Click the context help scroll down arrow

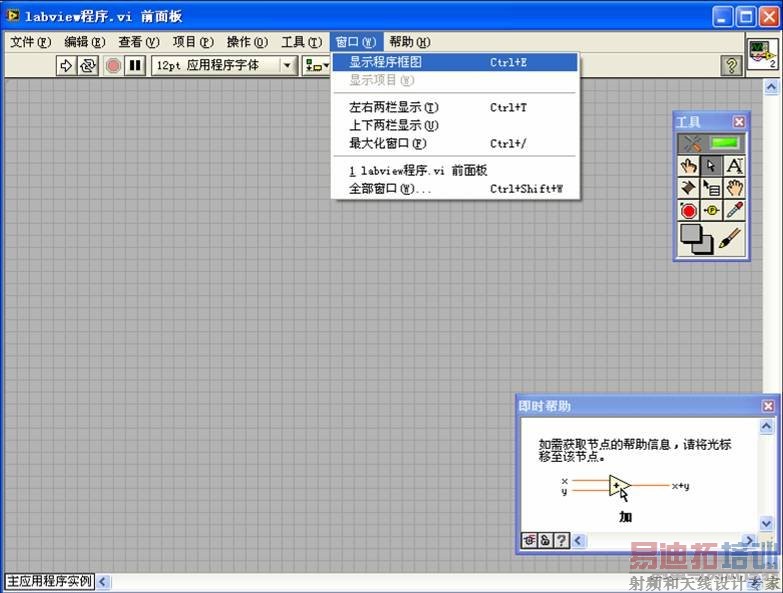coord(767,523)
